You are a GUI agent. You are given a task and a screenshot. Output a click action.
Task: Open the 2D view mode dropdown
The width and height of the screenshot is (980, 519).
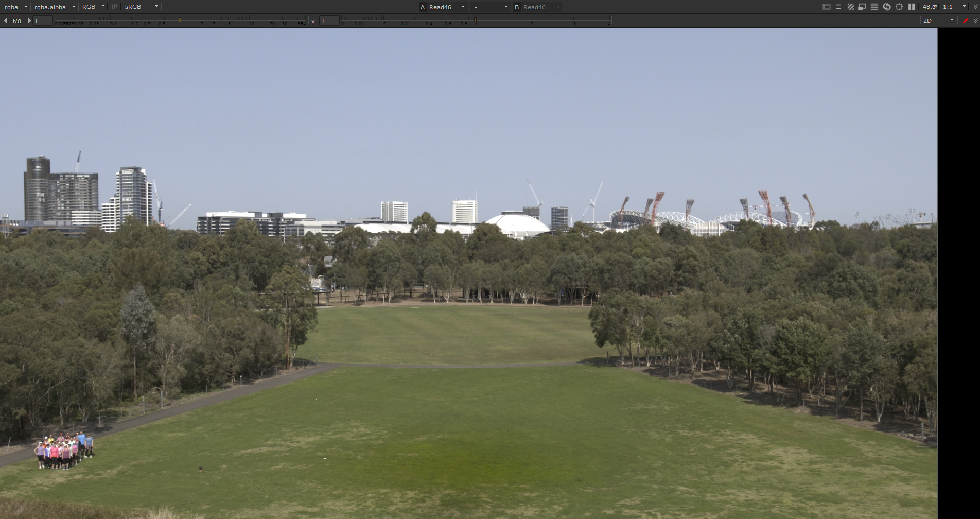click(x=938, y=21)
